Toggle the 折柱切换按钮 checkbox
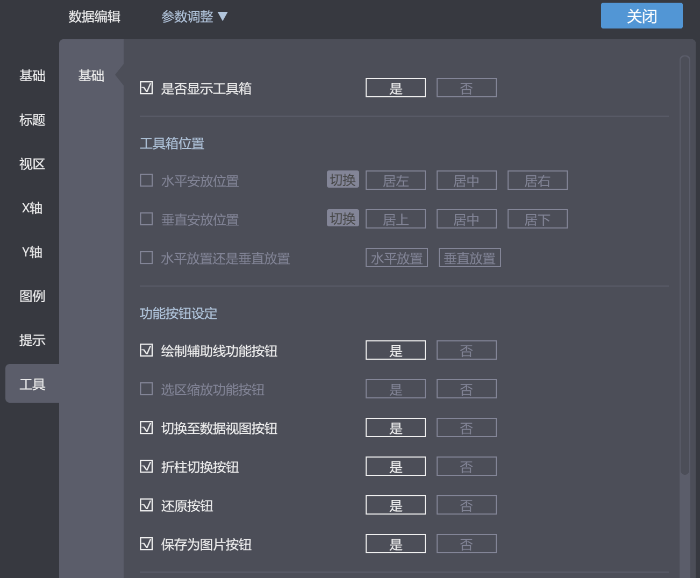The width and height of the screenshot is (700, 578). point(146,466)
